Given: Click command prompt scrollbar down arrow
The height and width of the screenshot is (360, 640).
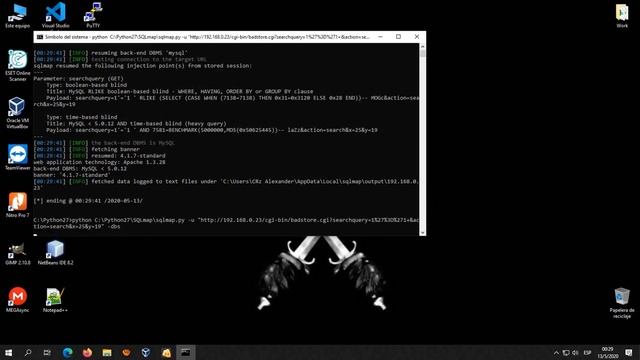Looking at the screenshot, I should point(422,232).
